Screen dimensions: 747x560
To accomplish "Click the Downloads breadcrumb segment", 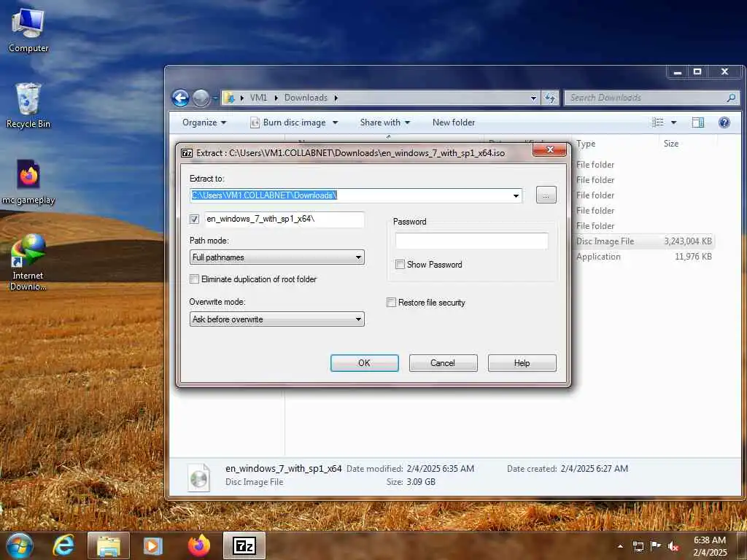I will 306,98.
